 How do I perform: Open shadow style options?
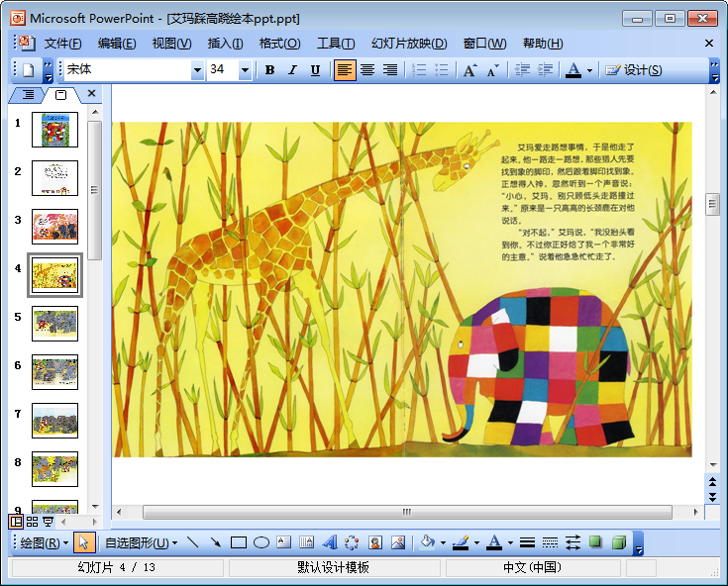pos(595,542)
